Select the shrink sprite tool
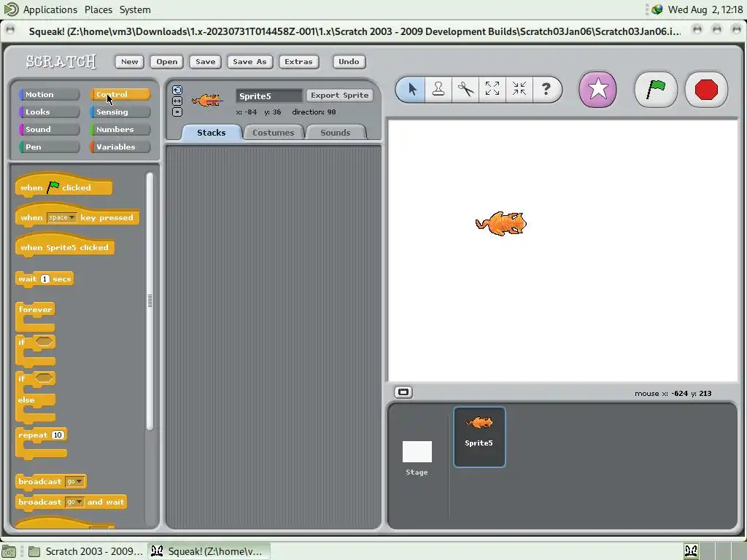 click(519, 89)
